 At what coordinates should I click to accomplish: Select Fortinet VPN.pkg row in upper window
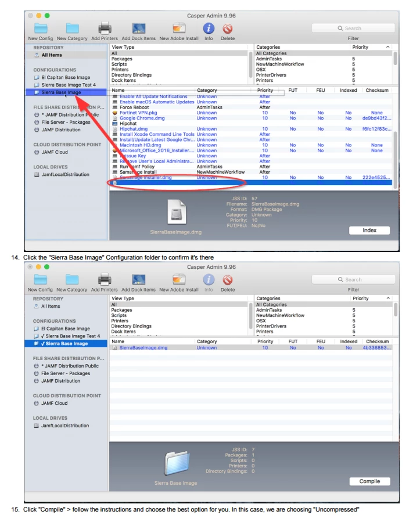pos(251,113)
